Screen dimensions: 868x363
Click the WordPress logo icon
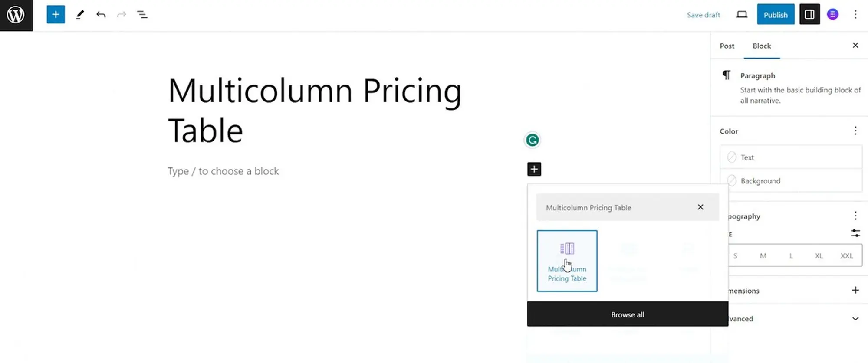16,15
